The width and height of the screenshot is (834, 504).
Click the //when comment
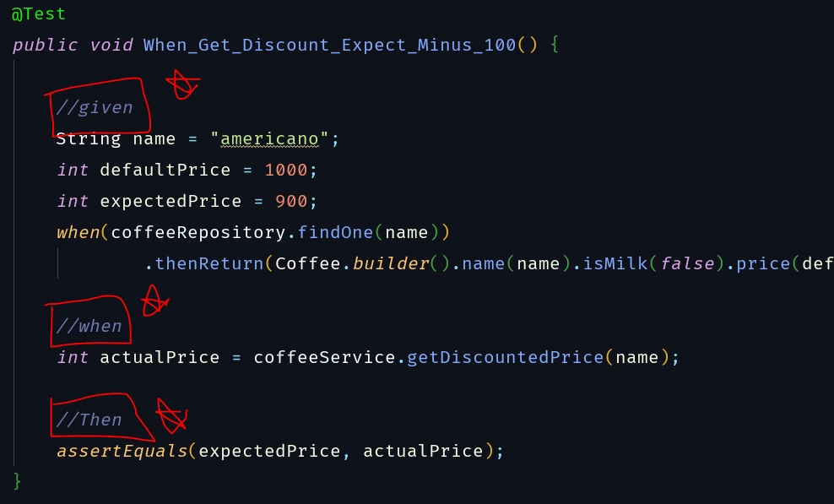(x=89, y=326)
